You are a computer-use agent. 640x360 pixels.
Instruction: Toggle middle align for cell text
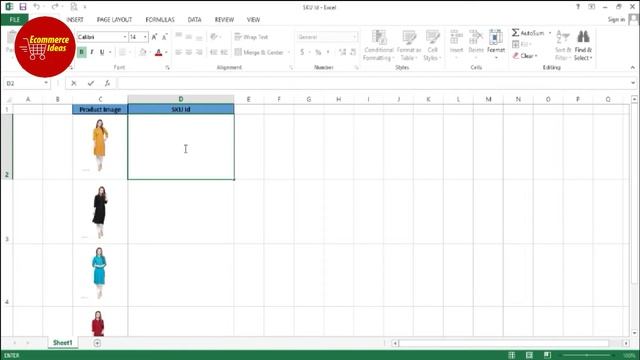[x=189, y=37]
